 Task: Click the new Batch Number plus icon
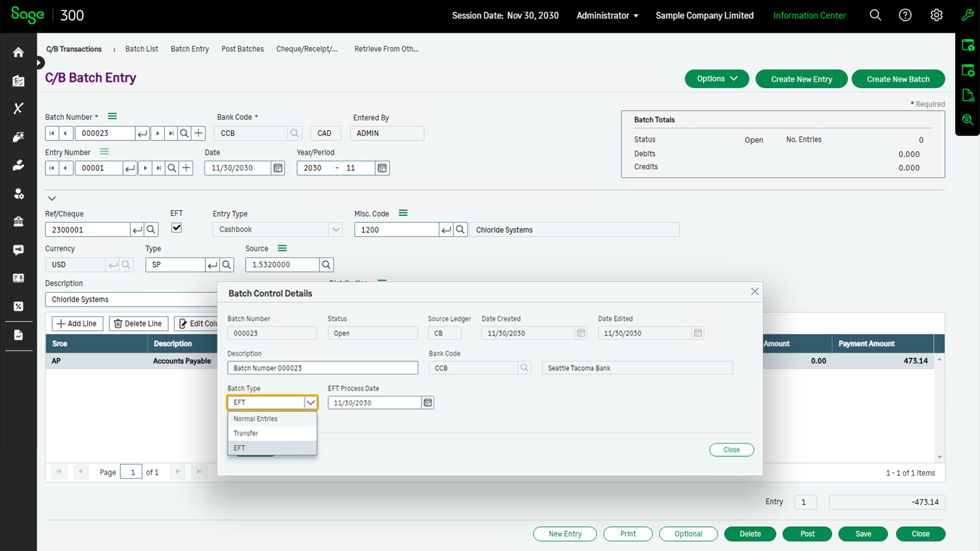point(199,133)
